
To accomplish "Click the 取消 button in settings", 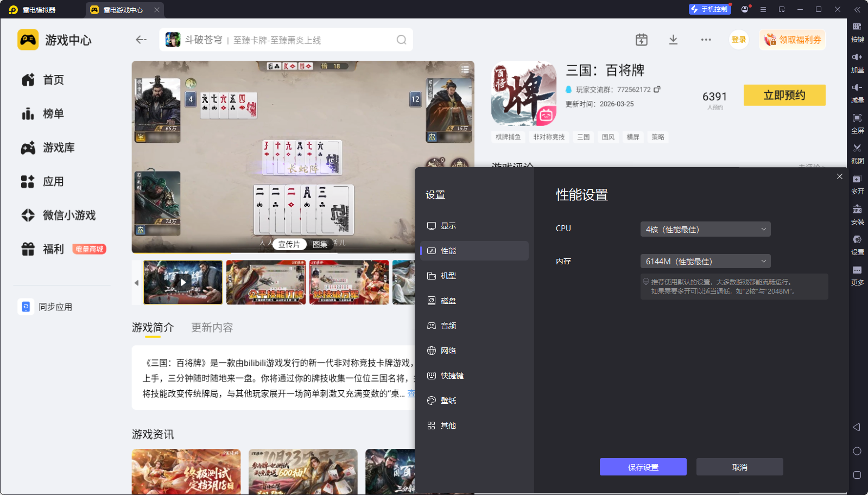I will coord(740,467).
